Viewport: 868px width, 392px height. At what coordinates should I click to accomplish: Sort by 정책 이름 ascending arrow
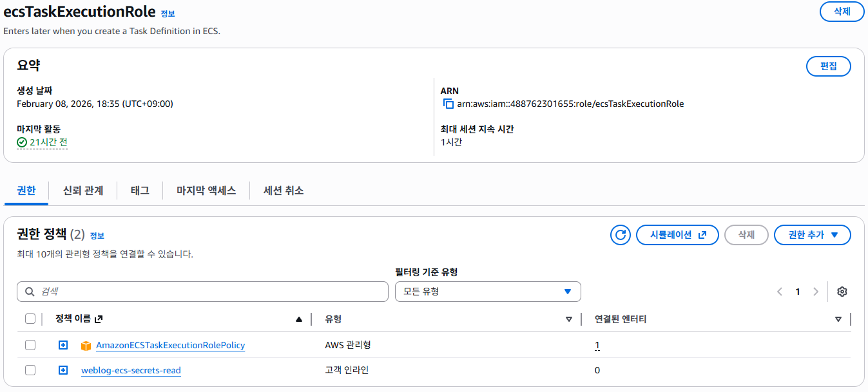click(298, 319)
